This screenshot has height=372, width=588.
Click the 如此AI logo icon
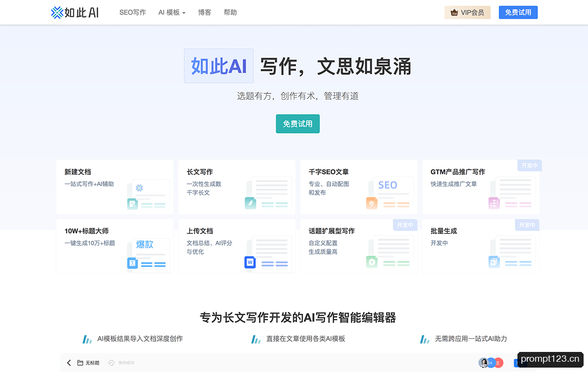(57, 12)
